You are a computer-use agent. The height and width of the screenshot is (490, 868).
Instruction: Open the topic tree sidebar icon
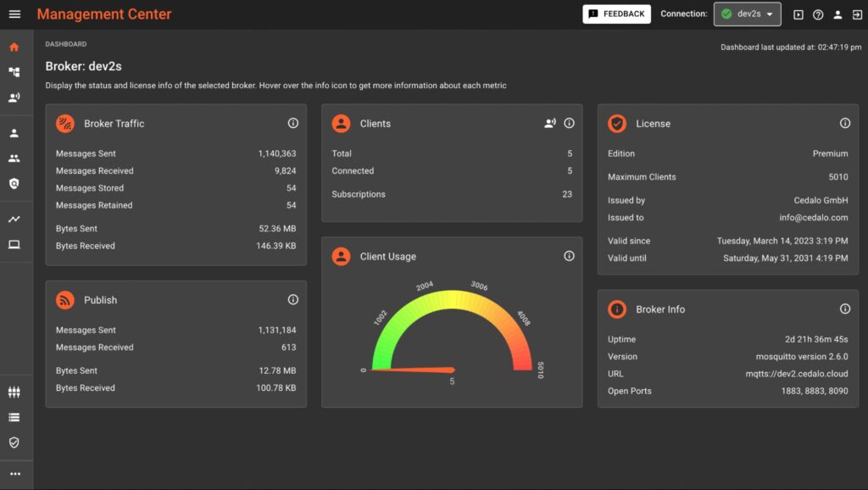14,73
